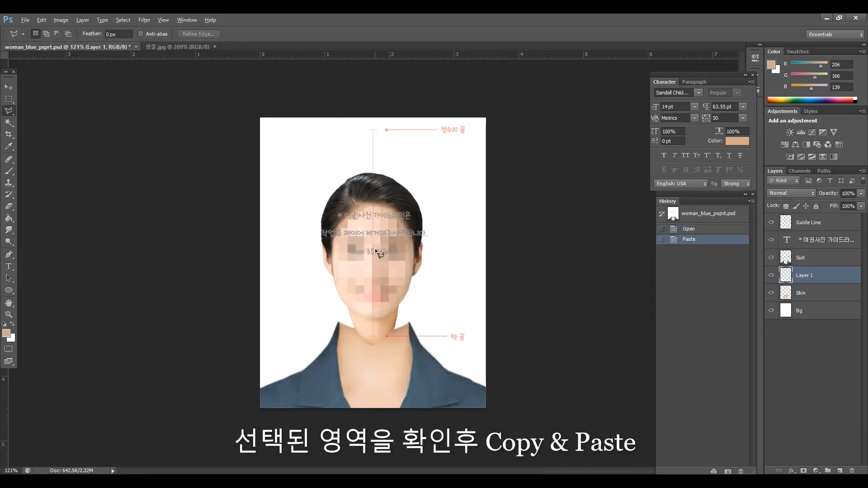The height and width of the screenshot is (488, 868).
Task: Select the Eyedropper tool
Action: point(9,146)
